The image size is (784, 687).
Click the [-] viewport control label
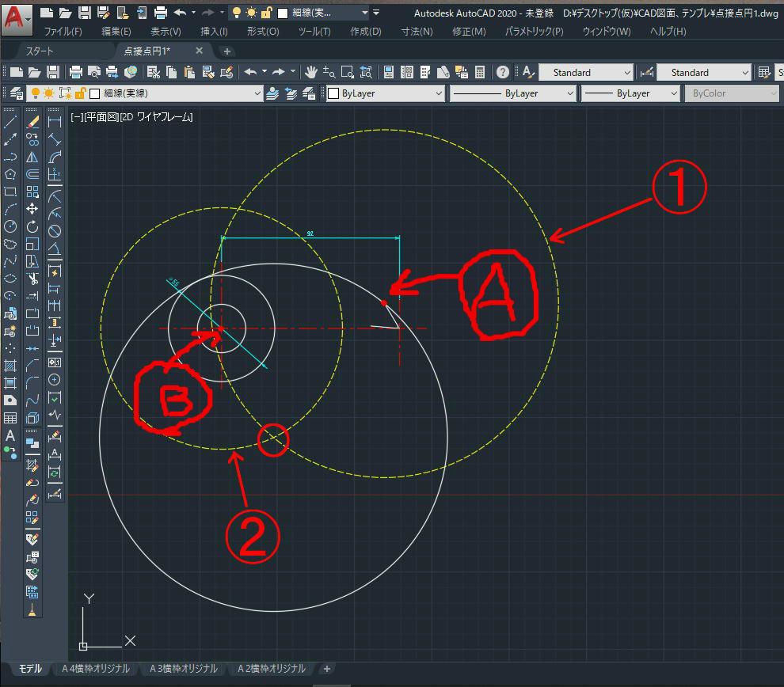click(x=76, y=117)
